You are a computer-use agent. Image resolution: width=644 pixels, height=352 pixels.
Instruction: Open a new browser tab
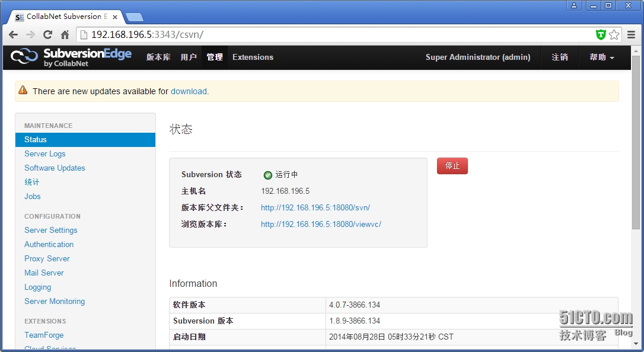(x=134, y=17)
